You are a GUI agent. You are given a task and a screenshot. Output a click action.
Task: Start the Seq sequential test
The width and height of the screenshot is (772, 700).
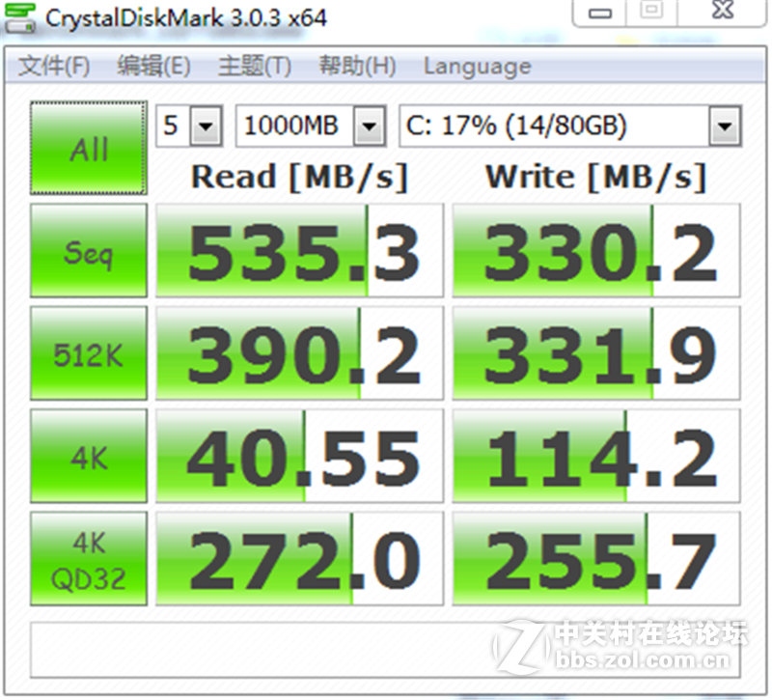tap(88, 250)
